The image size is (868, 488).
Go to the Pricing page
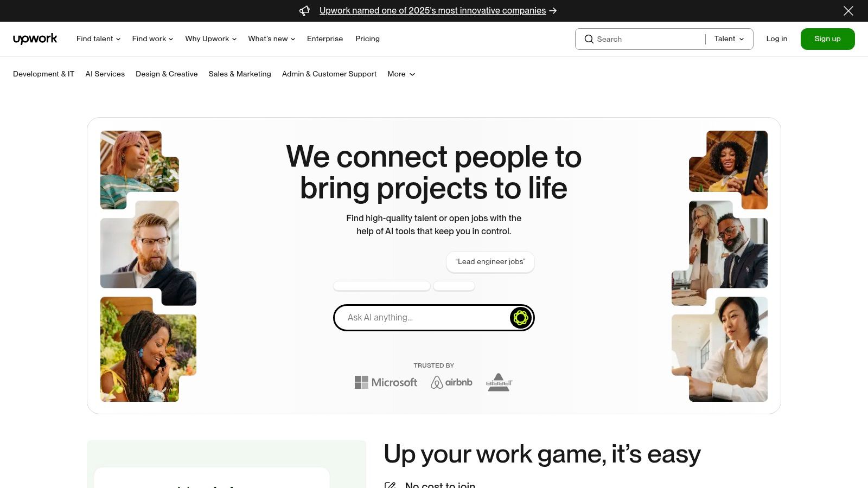pyautogui.click(x=367, y=39)
